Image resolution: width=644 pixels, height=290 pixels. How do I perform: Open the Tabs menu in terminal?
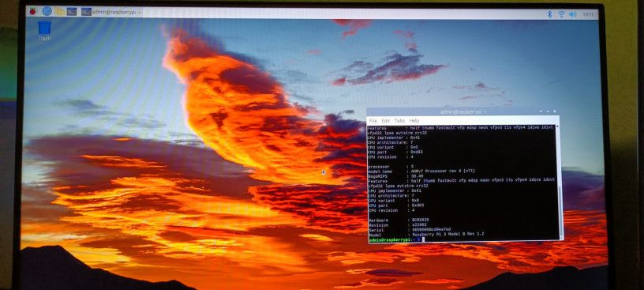pyautogui.click(x=399, y=121)
